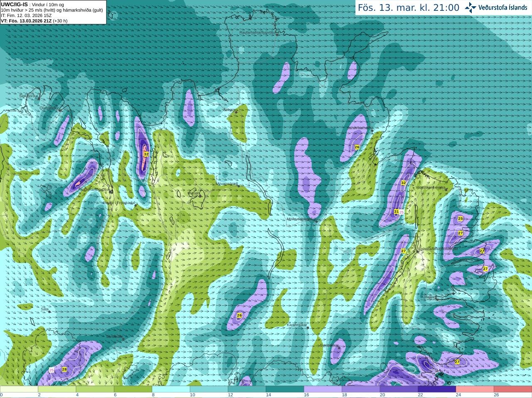The image size is (532, 398).
Task: Pick the pale yellow 0–2 m/s legend swatch
Action: pyautogui.click(x=19, y=389)
